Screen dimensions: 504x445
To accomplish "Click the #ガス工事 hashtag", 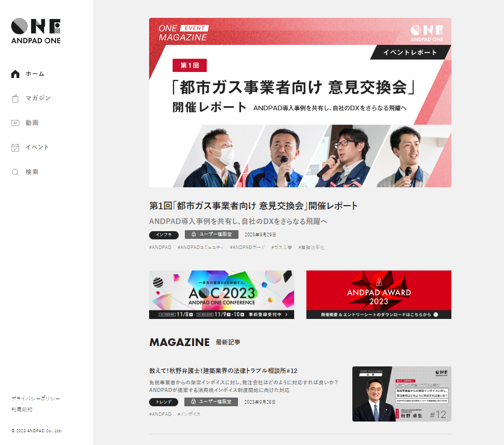I will 281,248.
